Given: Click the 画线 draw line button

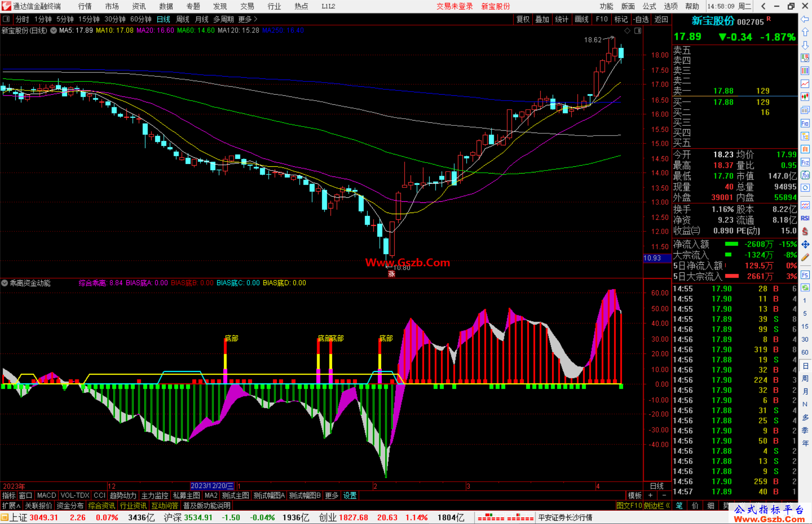Looking at the screenshot, I should coord(582,19).
